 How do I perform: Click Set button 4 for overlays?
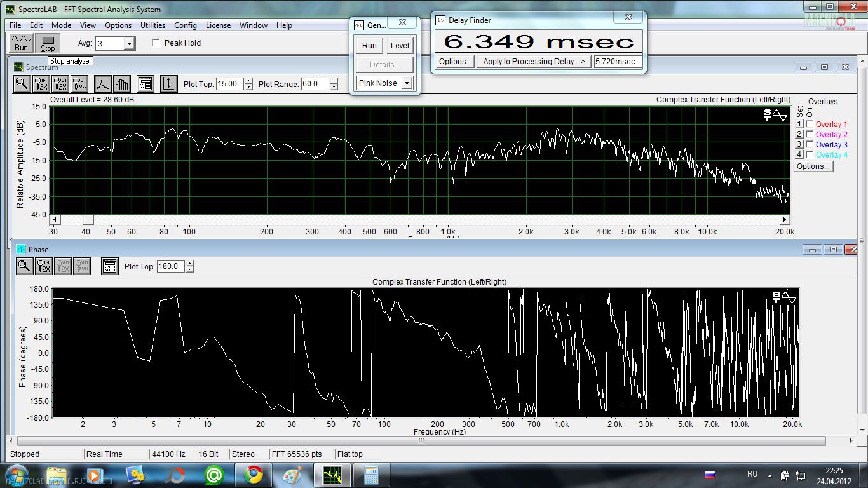(x=800, y=155)
